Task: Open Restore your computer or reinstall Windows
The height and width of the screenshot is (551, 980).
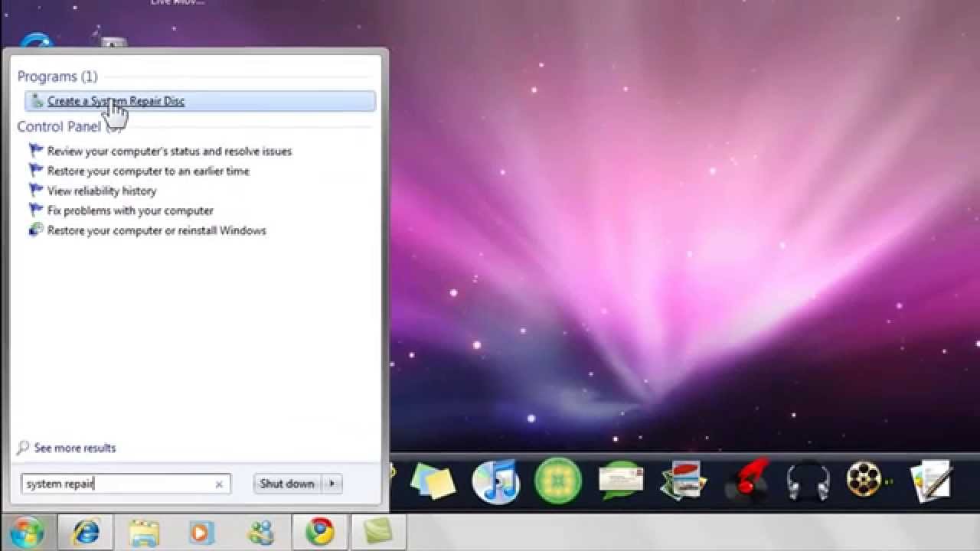Action: 156,231
